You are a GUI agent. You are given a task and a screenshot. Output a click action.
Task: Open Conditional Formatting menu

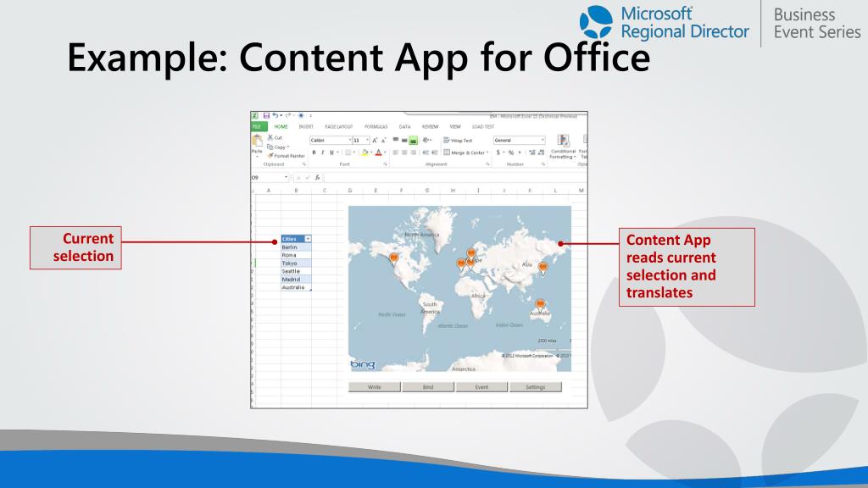563,147
